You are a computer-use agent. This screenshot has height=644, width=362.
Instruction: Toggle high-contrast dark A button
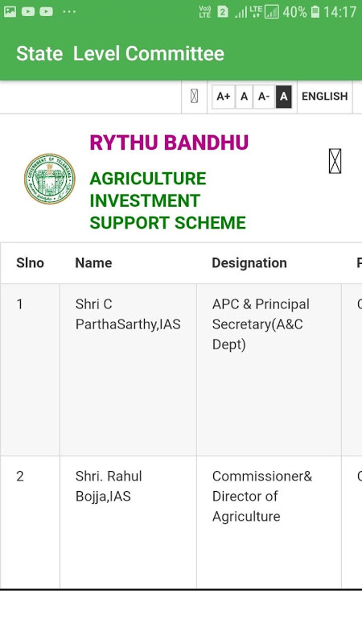tap(284, 96)
